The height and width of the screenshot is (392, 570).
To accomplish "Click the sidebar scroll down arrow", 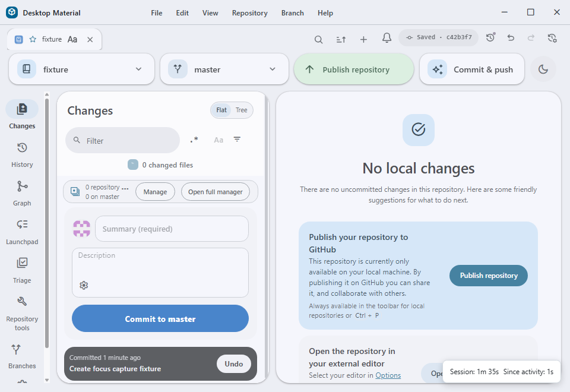I will point(47,380).
